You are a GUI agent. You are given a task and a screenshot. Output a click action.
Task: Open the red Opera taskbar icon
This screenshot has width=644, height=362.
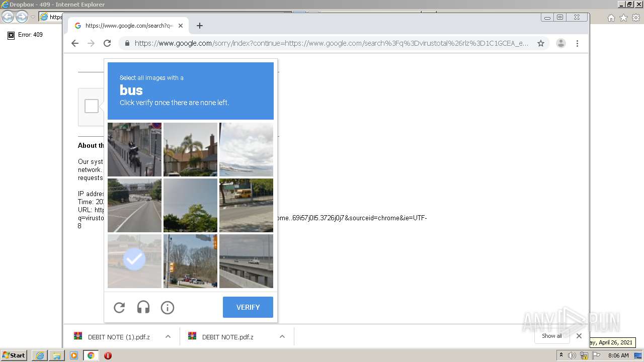coord(108,355)
